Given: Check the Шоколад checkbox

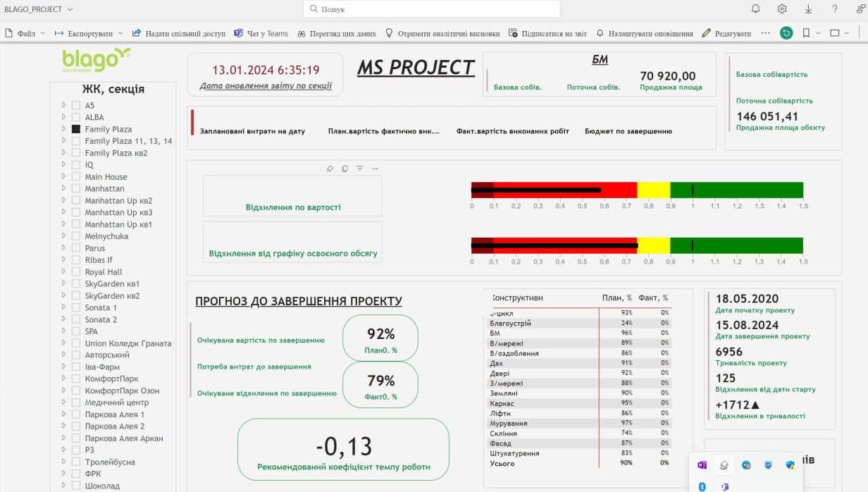Looking at the screenshot, I should coord(76,486).
